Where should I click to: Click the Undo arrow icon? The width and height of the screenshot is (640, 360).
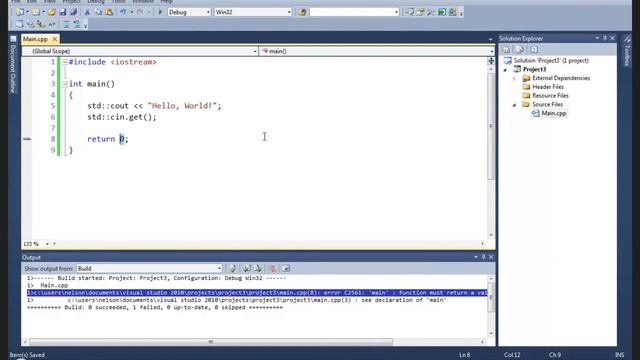[122, 12]
